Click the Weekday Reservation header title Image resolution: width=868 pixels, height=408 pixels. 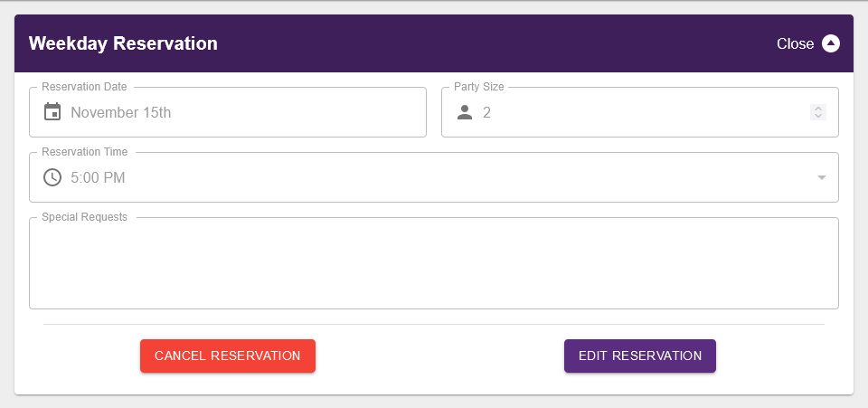123,43
